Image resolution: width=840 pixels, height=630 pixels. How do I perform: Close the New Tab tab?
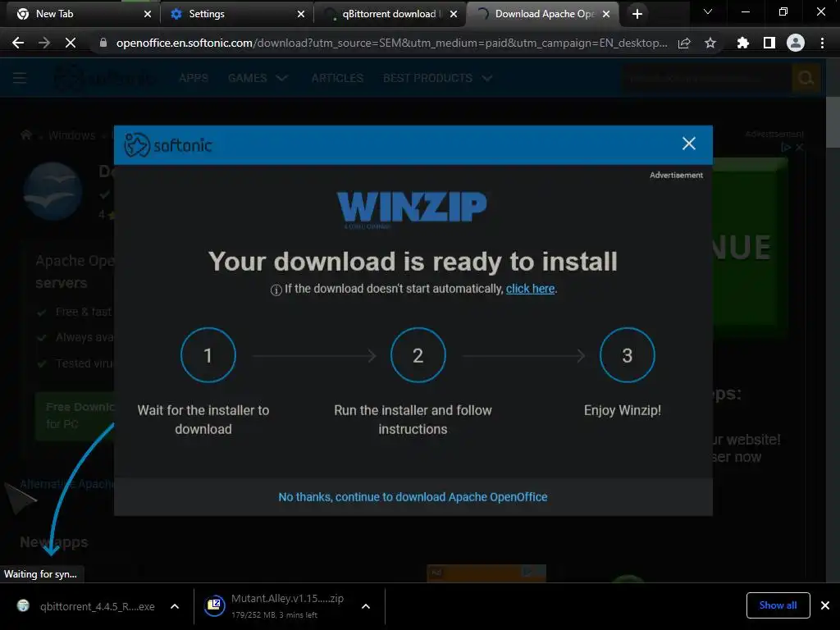[x=148, y=14]
